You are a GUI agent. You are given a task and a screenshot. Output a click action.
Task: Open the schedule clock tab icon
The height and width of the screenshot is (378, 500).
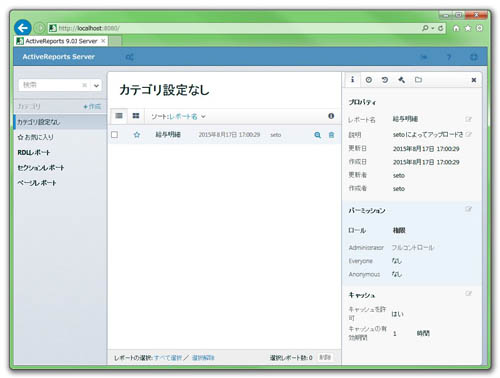[x=368, y=80]
